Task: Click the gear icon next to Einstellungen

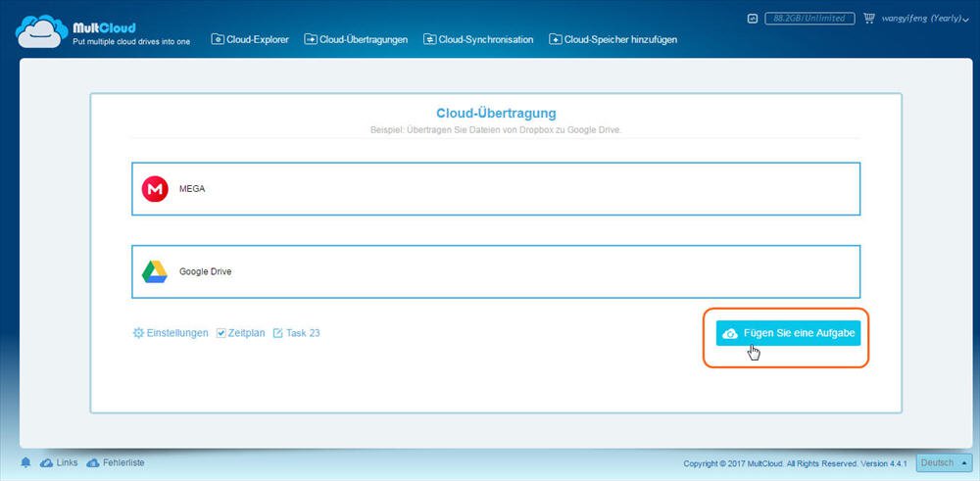Action: [138, 333]
